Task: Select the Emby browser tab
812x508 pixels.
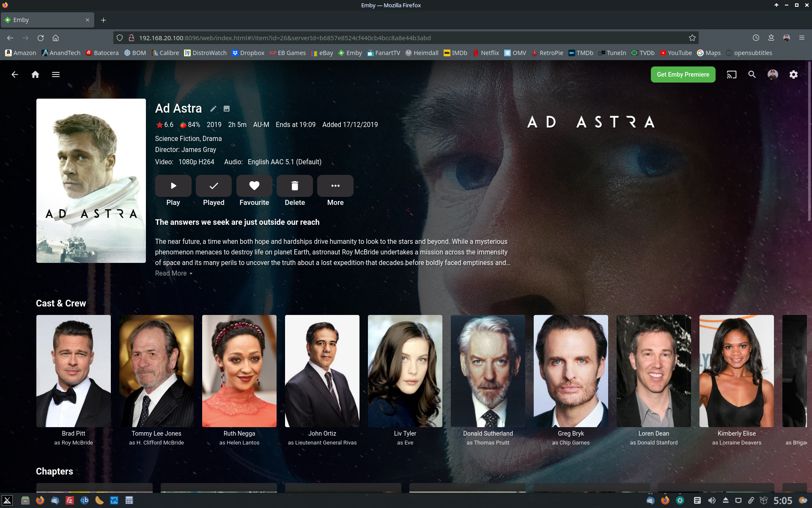Action: (47, 20)
